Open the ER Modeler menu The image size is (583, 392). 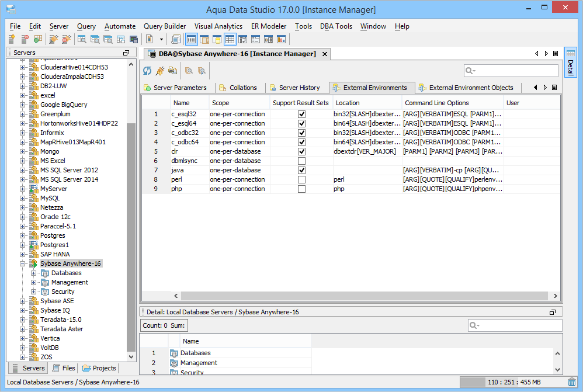(x=269, y=26)
